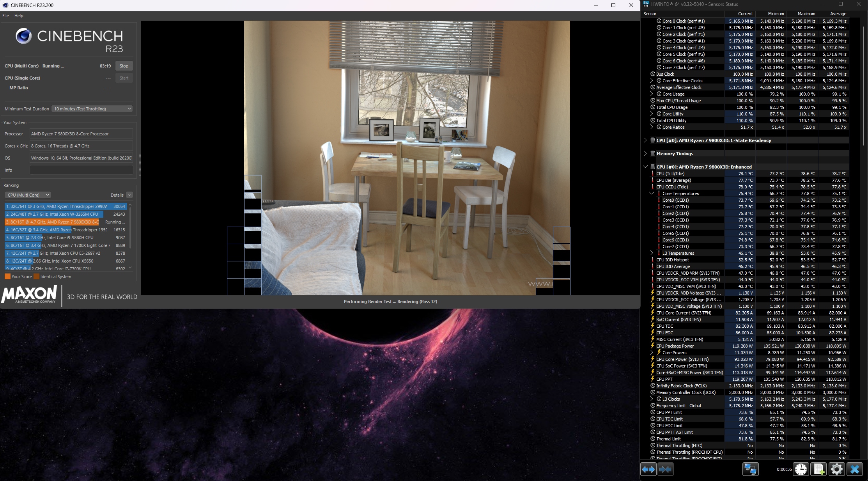Collapse the Core Temperatures tree
Image resolution: width=868 pixels, height=481 pixels.
(x=652, y=193)
